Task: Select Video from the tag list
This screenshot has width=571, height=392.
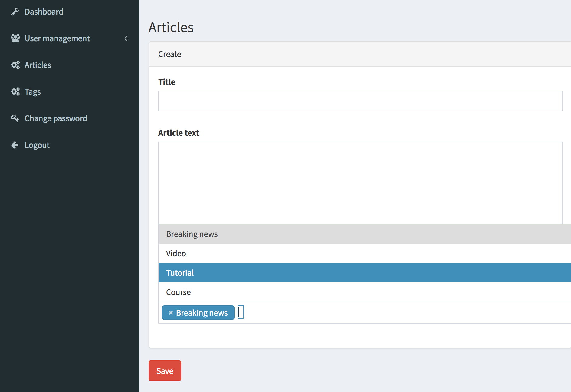Action: click(176, 253)
